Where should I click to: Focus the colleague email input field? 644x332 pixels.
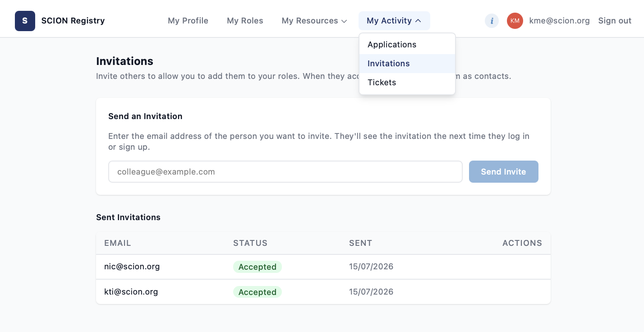coord(285,172)
